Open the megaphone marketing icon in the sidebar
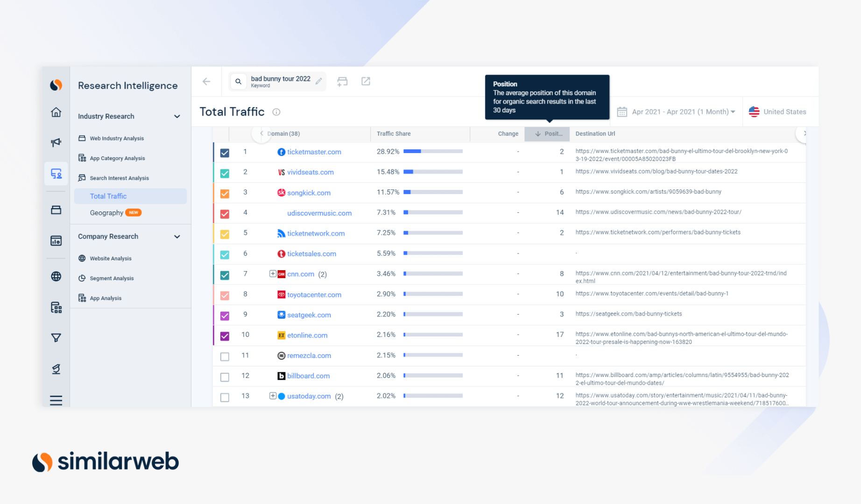This screenshot has width=861, height=504. 56,142
